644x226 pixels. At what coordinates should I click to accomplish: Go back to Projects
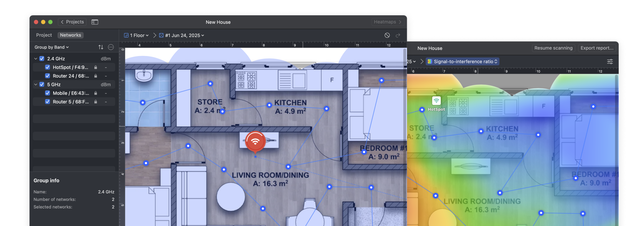click(72, 22)
